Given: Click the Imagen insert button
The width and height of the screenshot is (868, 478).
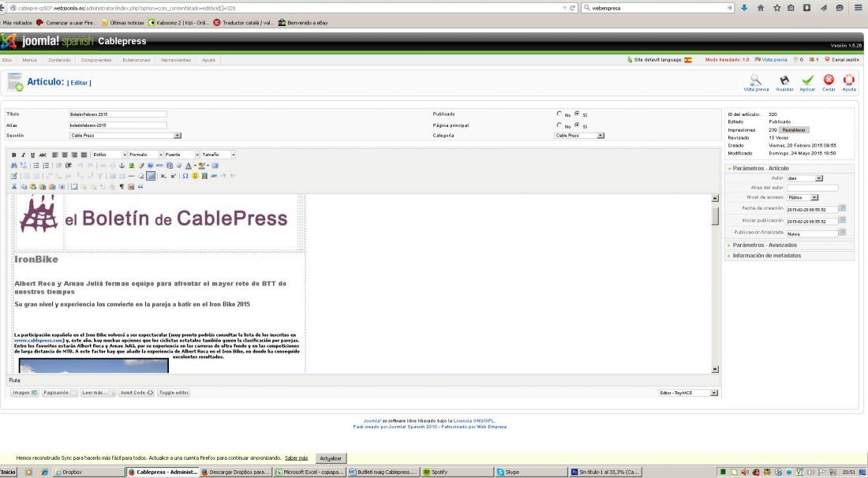Looking at the screenshot, I should coord(24,393).
